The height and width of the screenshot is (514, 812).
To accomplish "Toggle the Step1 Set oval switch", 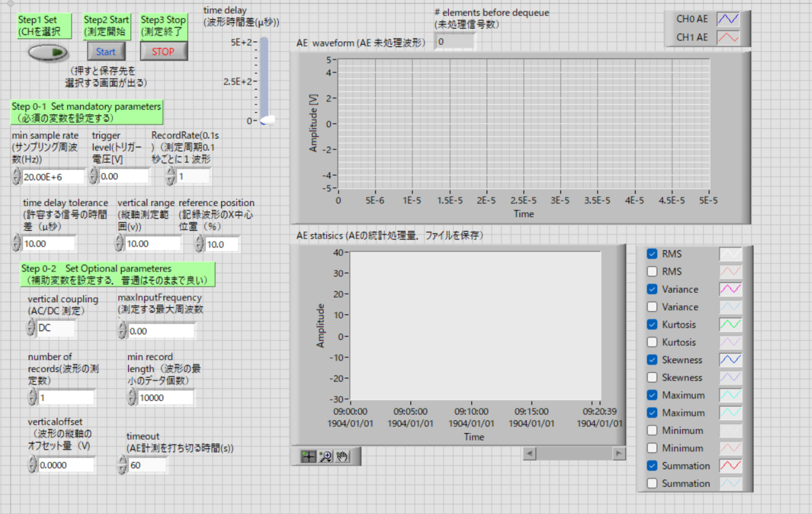I will tap(48, 52).
